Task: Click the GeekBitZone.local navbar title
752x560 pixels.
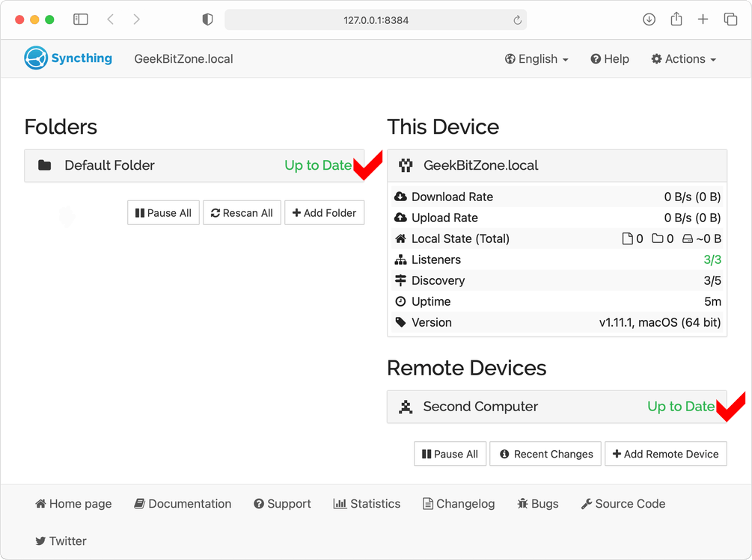Action: [183, 59]
